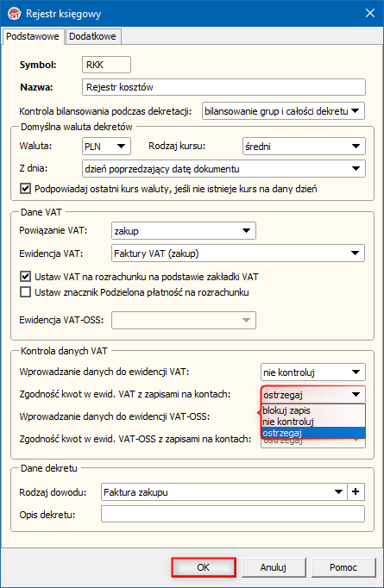This screenshot has width=384, height=588.
Task: Enable Ustaw znacznik Podzielona płatność checkbox
Action: click(x=26, y=292)
